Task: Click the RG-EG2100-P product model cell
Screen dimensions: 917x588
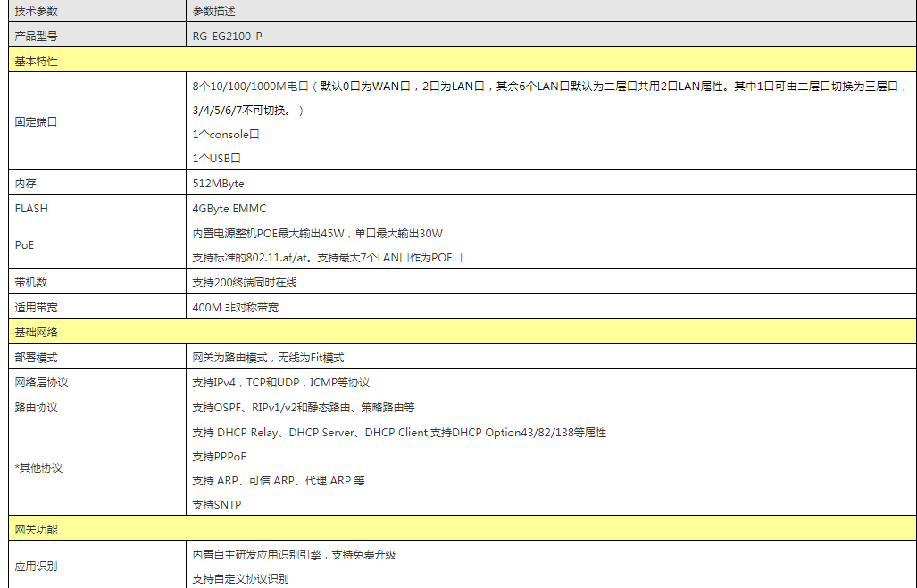Action: point(228,36)
